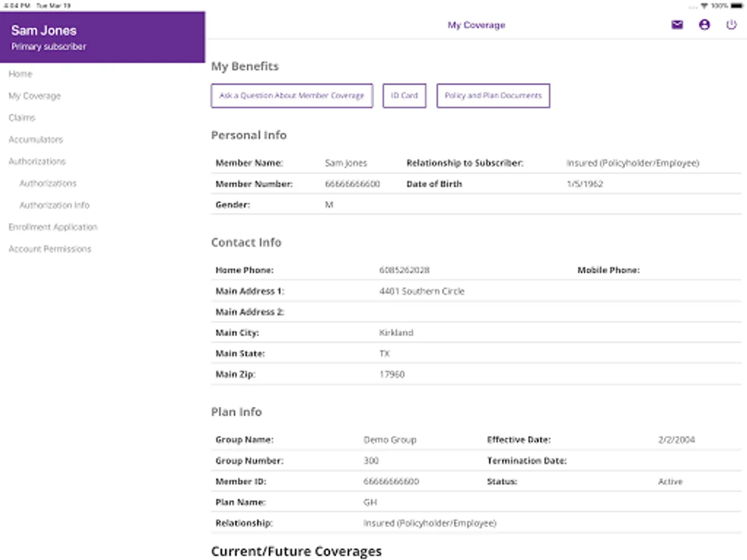
Task: Tap the power logout icon
Action: click(x=731, y=25)
